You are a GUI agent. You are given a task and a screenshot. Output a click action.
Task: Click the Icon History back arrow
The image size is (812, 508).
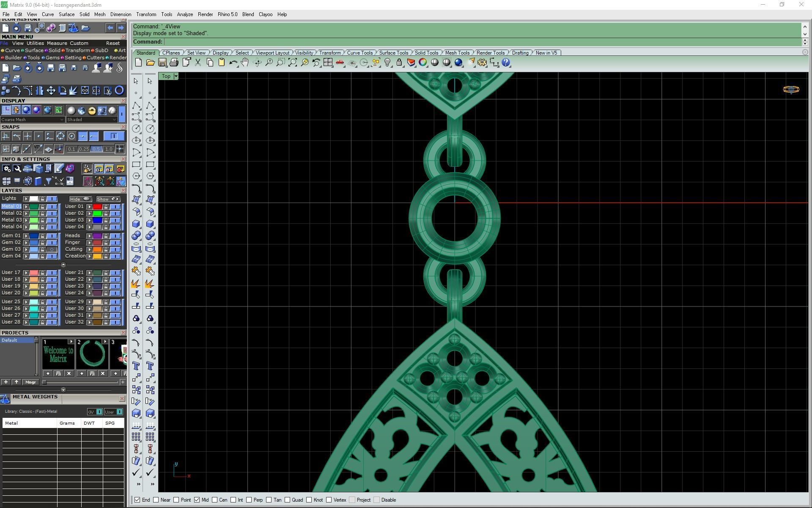tap(110, 28)
